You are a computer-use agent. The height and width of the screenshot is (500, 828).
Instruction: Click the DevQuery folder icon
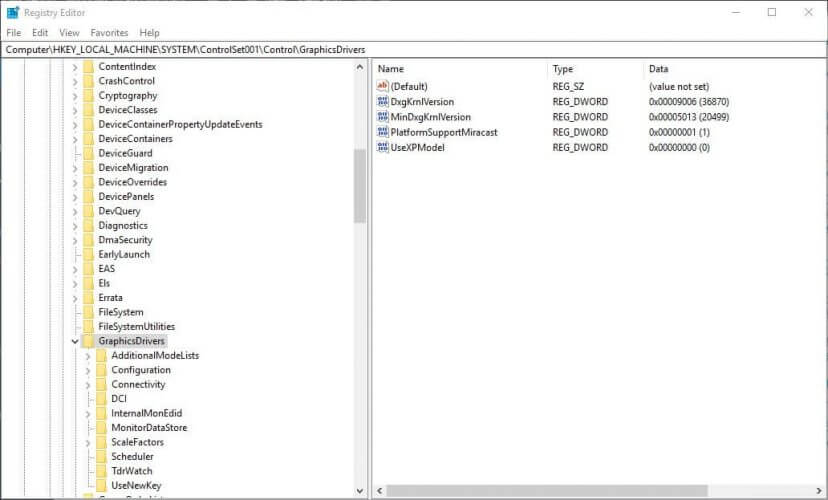click(88, 211)
